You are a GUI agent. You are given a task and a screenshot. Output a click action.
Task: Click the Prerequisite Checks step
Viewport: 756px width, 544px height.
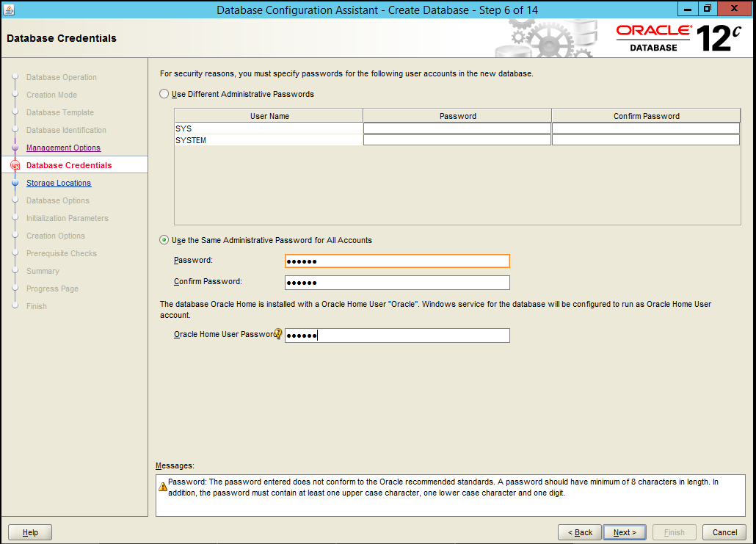click(61, 253)
